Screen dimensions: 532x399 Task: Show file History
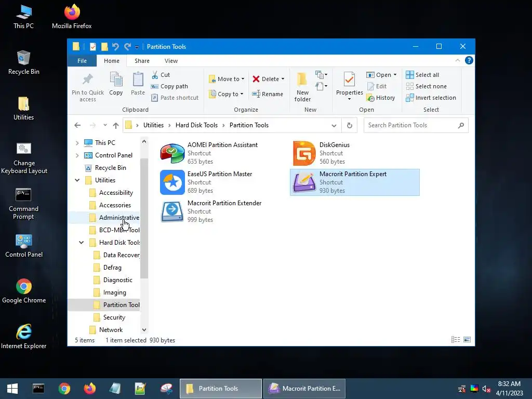click(381, 98)
